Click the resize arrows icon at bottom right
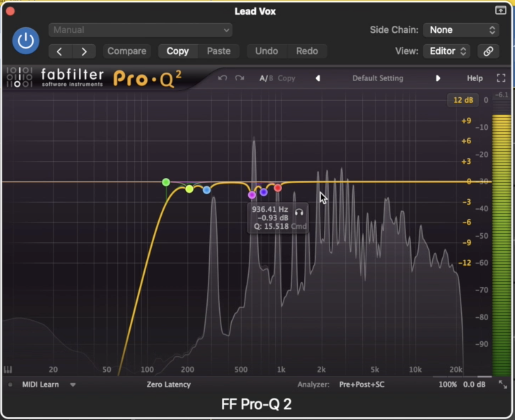Screen dimensions: 515x420 (503, 385)
